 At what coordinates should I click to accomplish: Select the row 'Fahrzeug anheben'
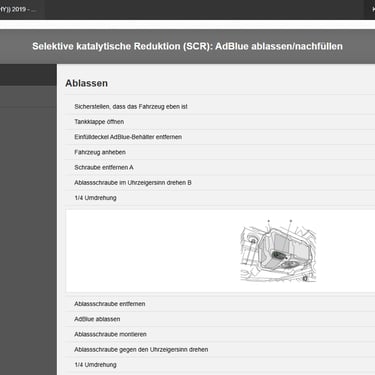[220, 152]
